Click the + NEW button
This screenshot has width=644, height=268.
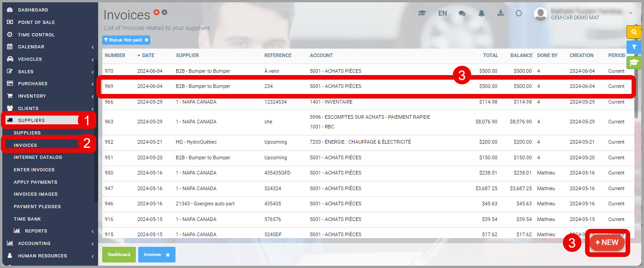pyautogui.click(x=607, y=243)
